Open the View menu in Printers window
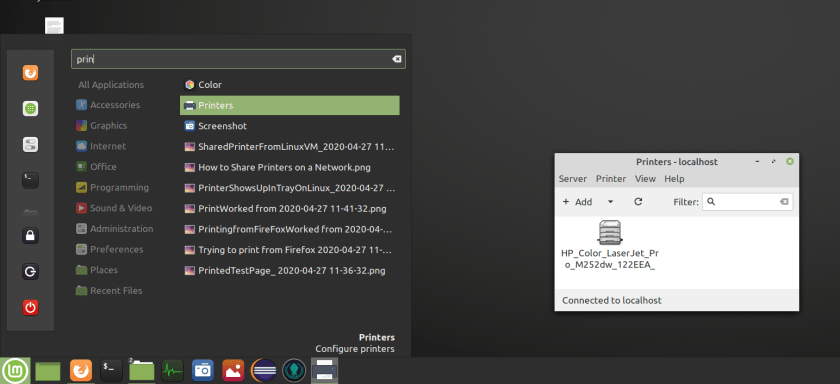 tap(646, 179)
